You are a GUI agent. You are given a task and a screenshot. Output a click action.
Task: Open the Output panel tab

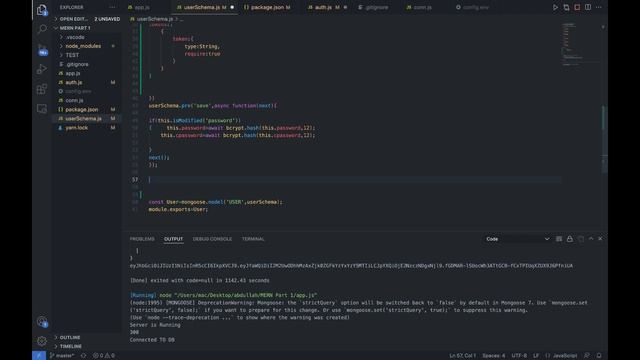pos(173,239)
